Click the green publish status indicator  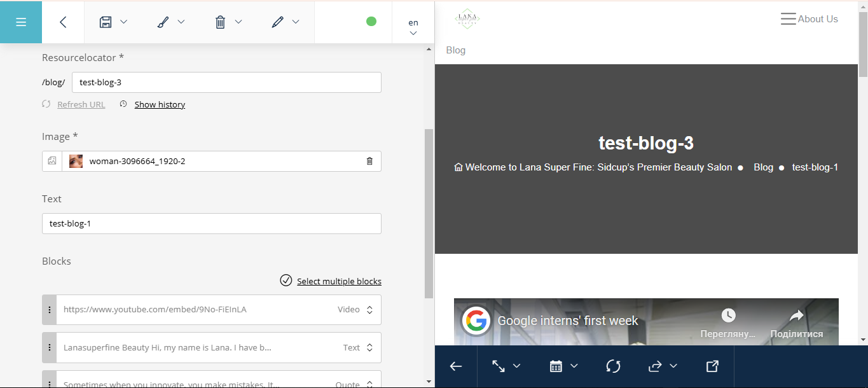tap(371, 22)
